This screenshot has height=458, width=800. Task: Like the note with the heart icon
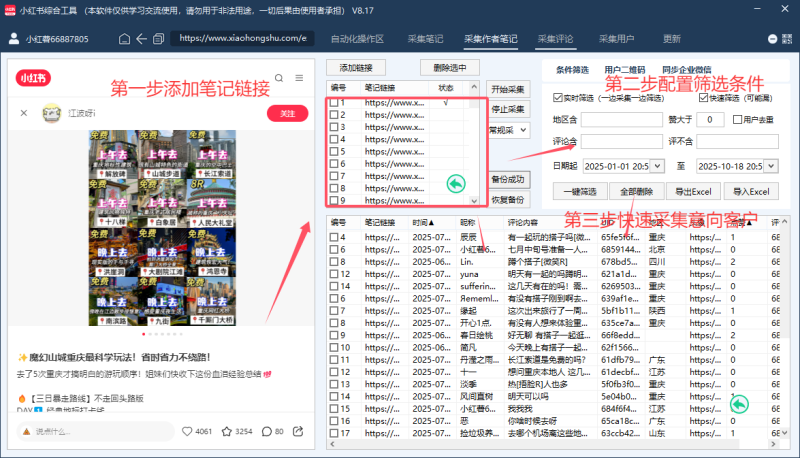[187, 431]
